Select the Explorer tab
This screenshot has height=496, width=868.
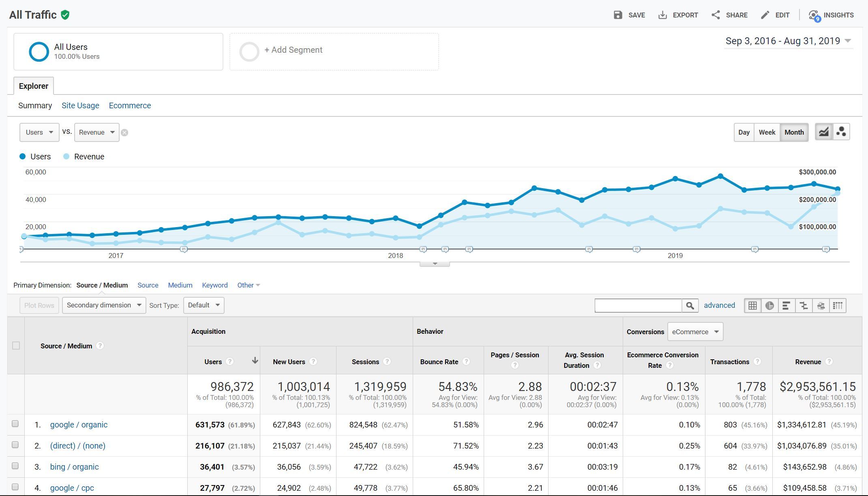34,86
